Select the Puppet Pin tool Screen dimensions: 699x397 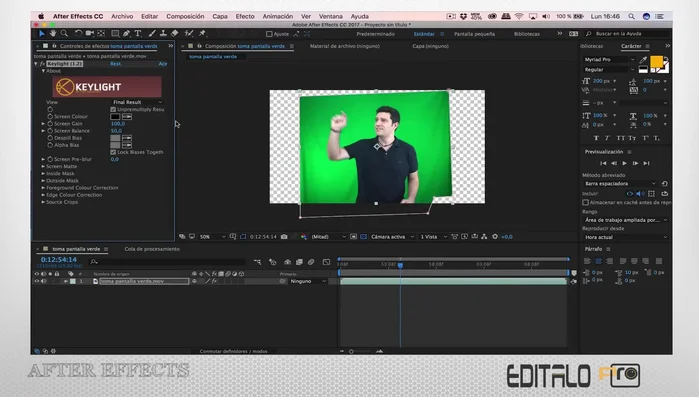[x=202, y=33]
